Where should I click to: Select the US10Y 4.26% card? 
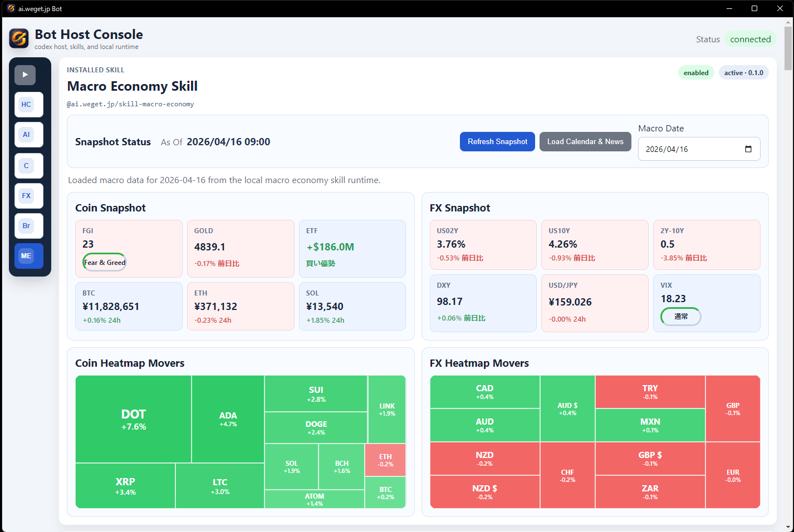click(x=595, y=245)
